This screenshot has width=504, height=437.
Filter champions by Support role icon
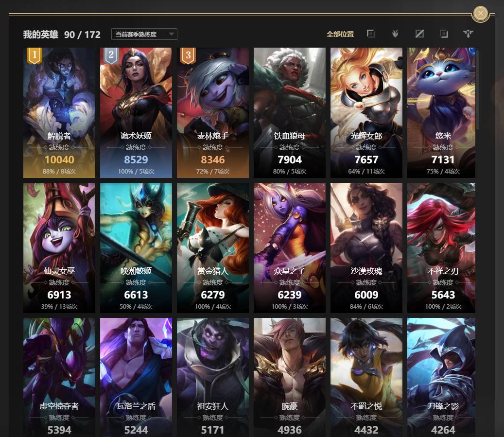click(468, 34)
